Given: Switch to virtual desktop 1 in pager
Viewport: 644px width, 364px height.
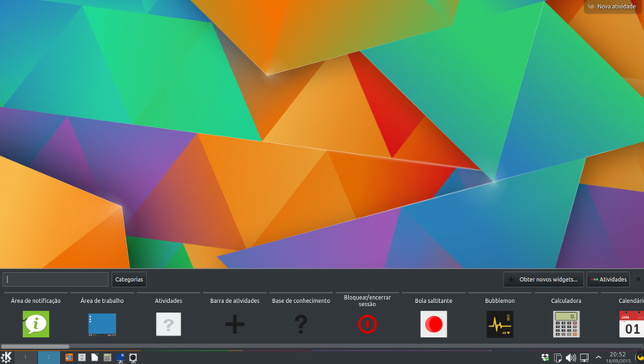Looking at the screenshot, I should pos(25,357).
